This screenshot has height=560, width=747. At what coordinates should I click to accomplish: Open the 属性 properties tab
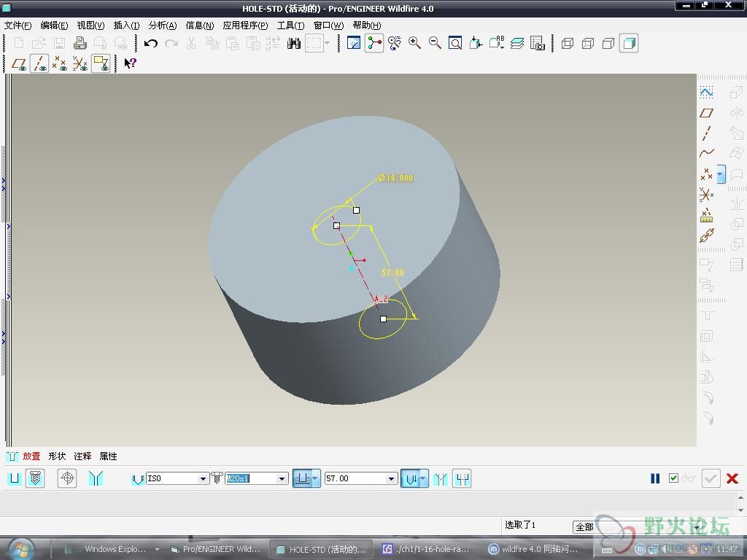click(x=108, y=456)
